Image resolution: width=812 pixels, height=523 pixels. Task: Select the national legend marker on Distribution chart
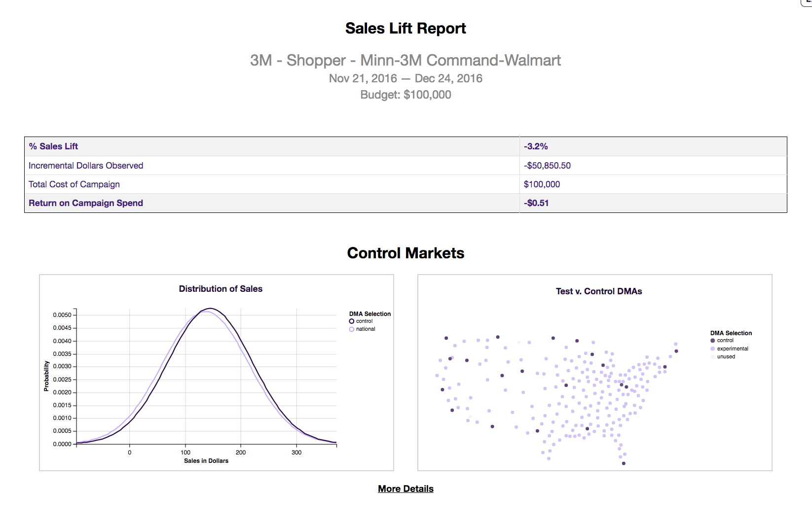[351, 329]
